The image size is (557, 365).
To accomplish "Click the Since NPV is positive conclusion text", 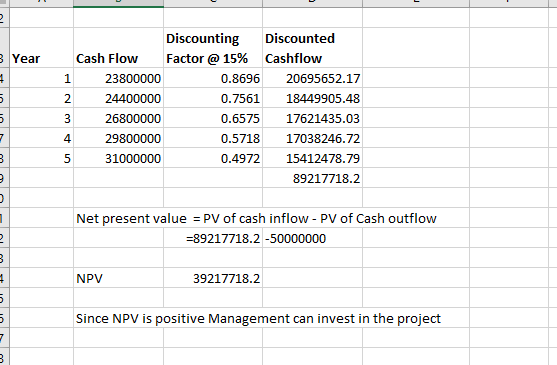I will [258, 318].
